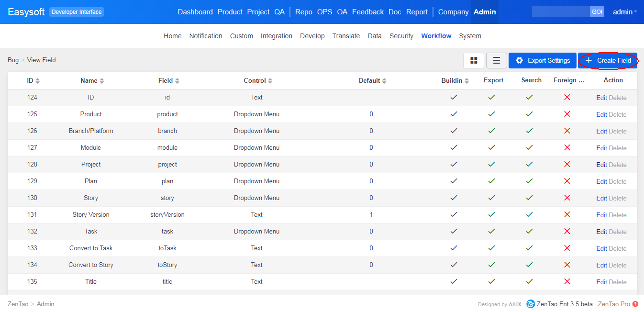Open the Workflow submenu tab
Screen dimensions: 644x312
pyautogui.click(x=436, y=36)
